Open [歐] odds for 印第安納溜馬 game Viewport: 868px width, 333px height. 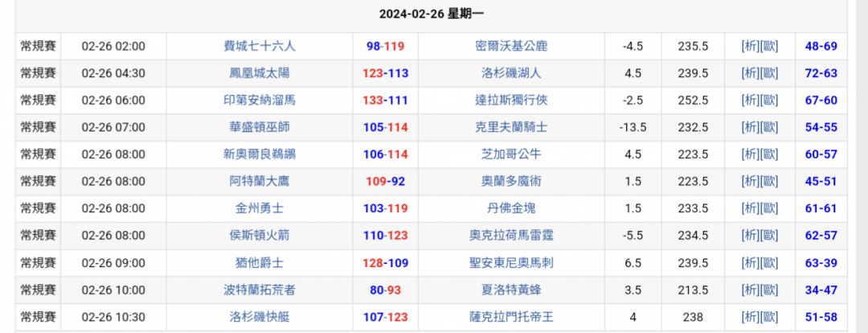[x=769, y=101]
